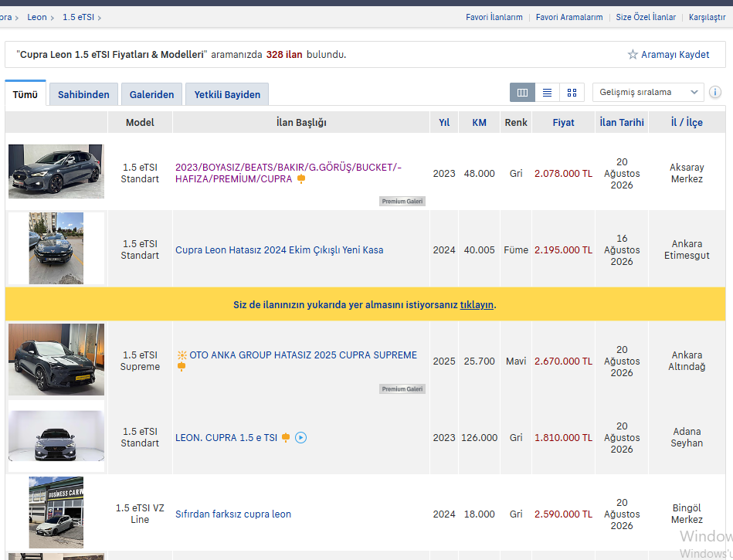Viewport: 733px width, 560px height.
Task: Select the Sahibinden tab
Action: [x=83, y=94]
